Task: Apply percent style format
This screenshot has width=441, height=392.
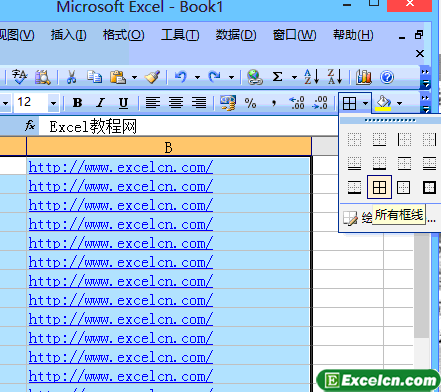Action: [x=250, y=103]
